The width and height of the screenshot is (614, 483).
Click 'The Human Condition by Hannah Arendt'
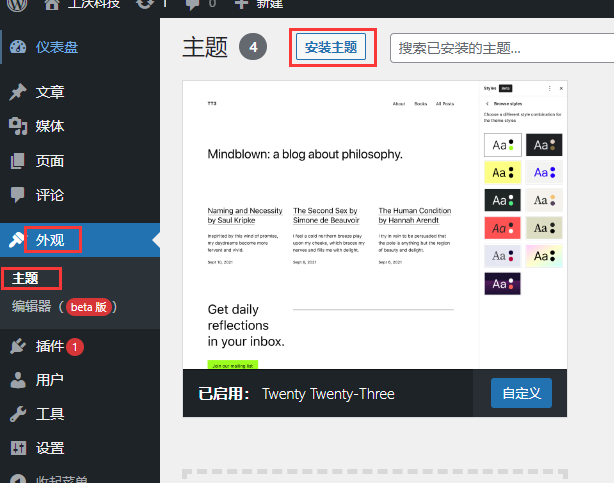415,215
